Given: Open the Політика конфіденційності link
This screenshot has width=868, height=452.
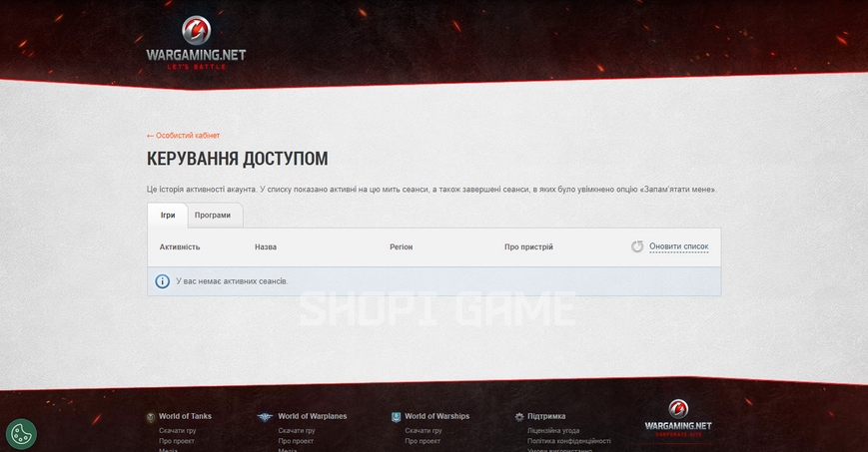Looking at the screenshot, I should (x=569, y=441).
